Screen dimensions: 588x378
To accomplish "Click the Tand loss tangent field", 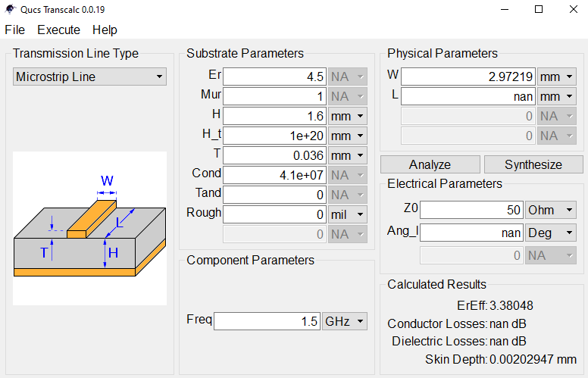I will pyautogui.click(x=275, y=195).
